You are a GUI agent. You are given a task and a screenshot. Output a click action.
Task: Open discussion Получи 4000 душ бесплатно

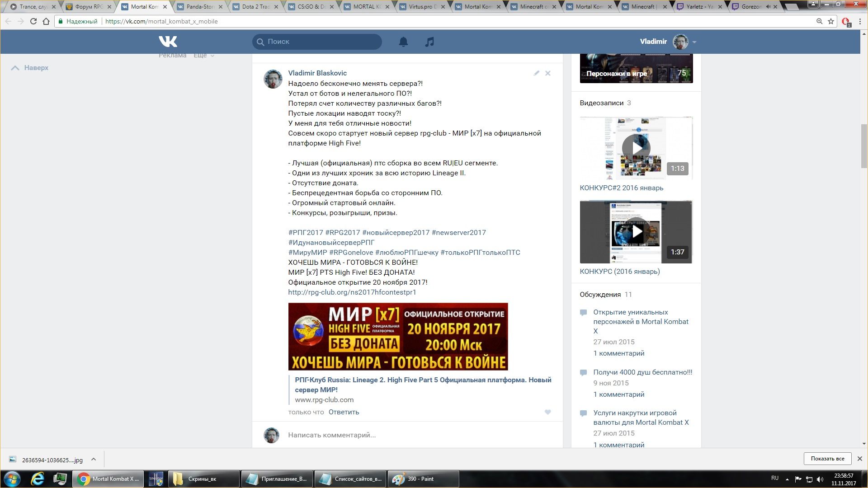click(642, 372)
